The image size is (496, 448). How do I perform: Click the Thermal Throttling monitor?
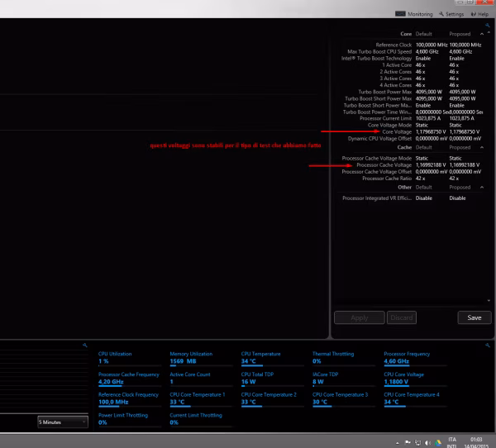[344, 358]
